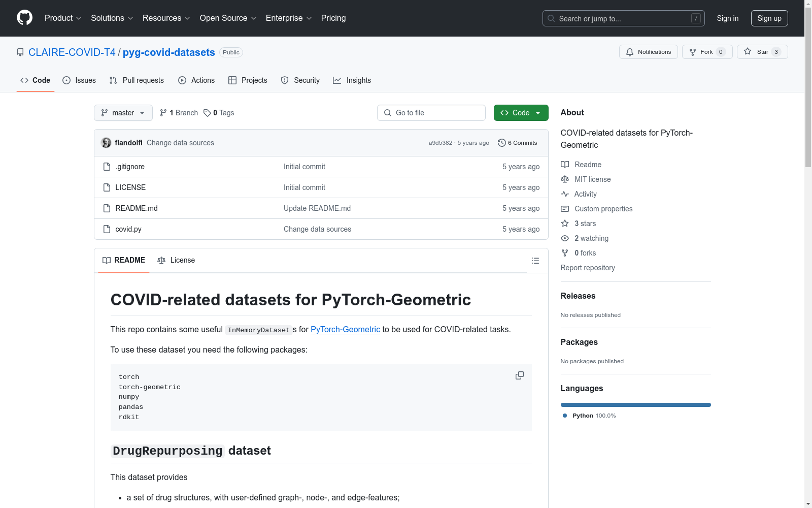Open the README.md file
The image size is (812, 508).
point(137,208)
